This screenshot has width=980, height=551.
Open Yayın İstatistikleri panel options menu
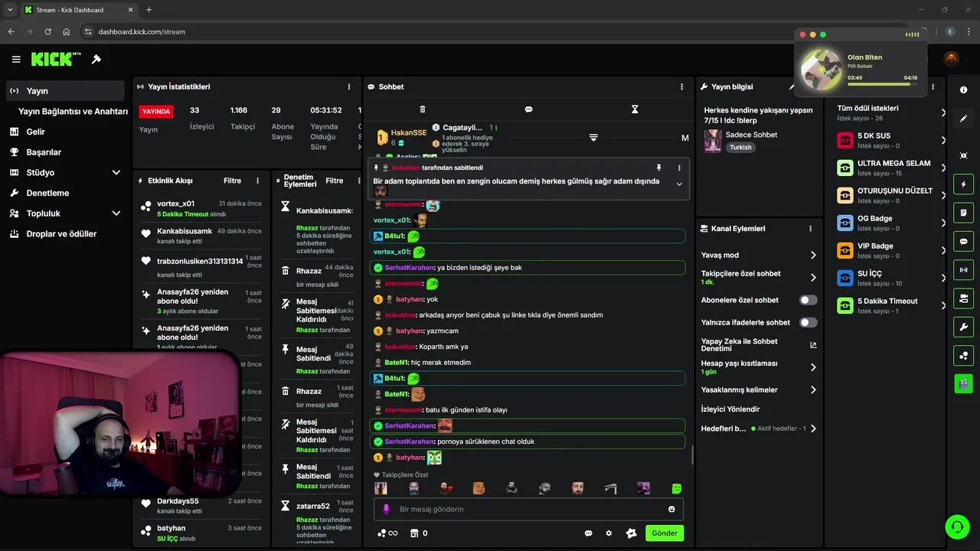(x=349, y=87)
